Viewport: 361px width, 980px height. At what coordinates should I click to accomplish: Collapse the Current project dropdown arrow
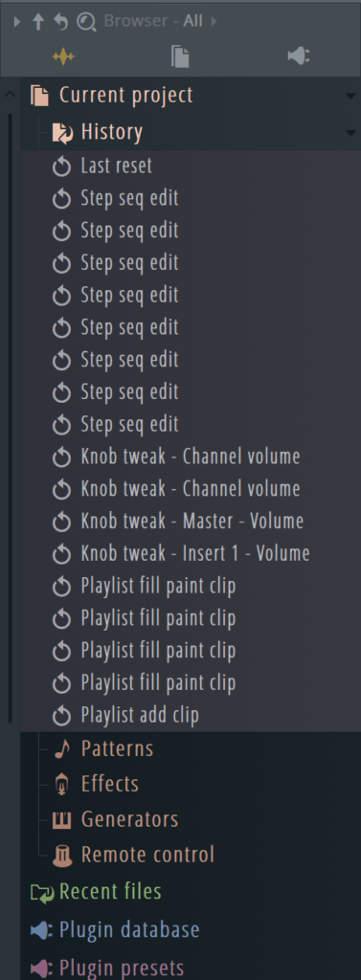(x=350, y=97)
